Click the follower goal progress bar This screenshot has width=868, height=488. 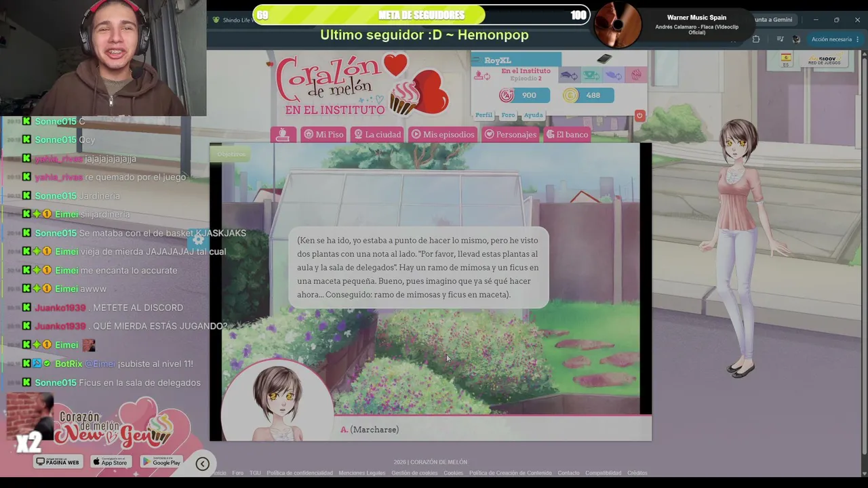421,15
